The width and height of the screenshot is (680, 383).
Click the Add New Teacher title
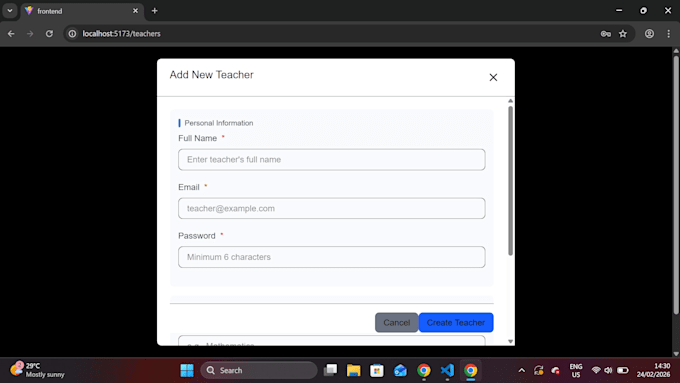(x=211, y=75)
